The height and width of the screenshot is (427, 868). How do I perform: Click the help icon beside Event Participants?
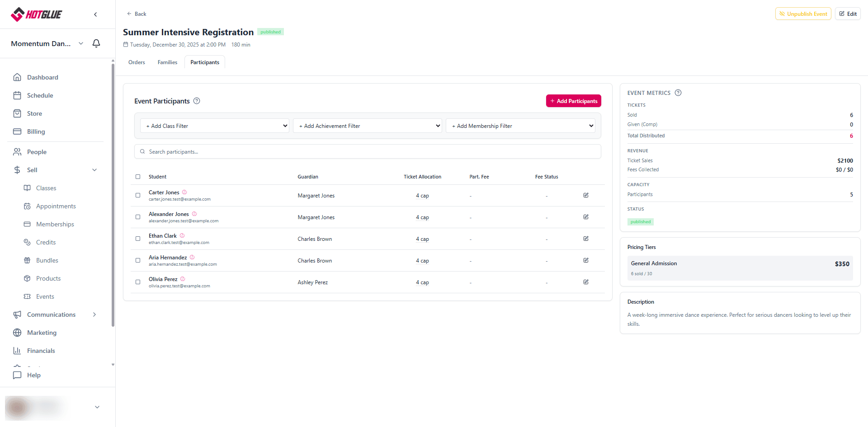[x=197, y=101]
